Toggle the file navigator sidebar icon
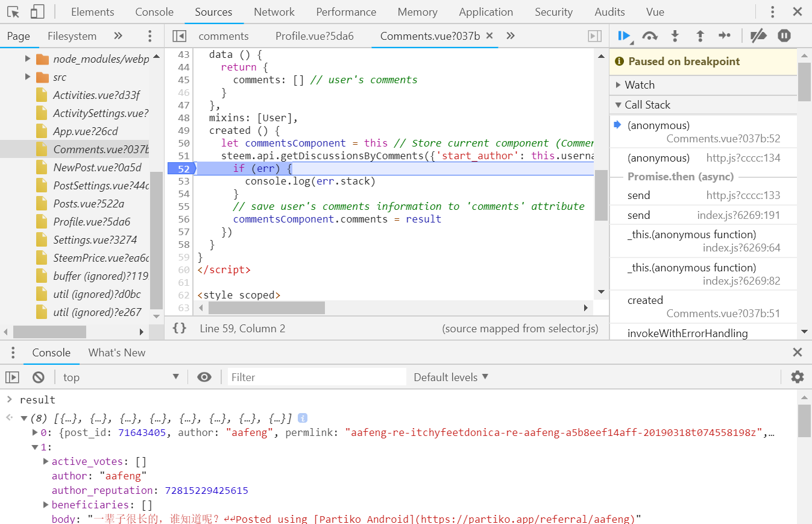 coord(179,36)
